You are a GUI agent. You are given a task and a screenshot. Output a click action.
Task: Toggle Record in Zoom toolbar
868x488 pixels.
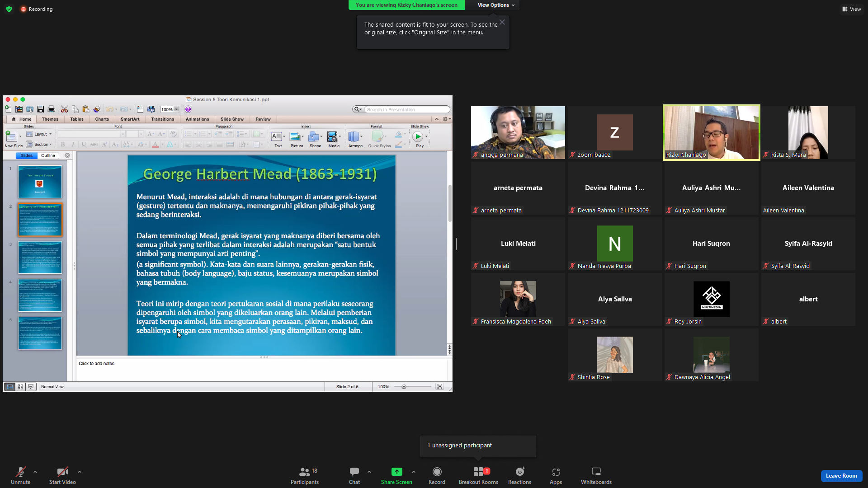(x=437, y=475)
